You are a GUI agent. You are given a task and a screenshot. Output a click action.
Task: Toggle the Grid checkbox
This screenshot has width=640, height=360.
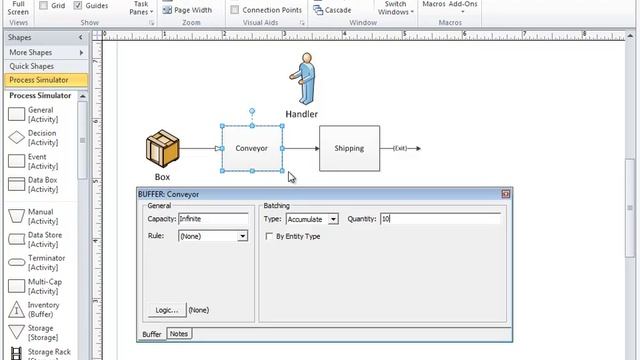pos(44,6)
